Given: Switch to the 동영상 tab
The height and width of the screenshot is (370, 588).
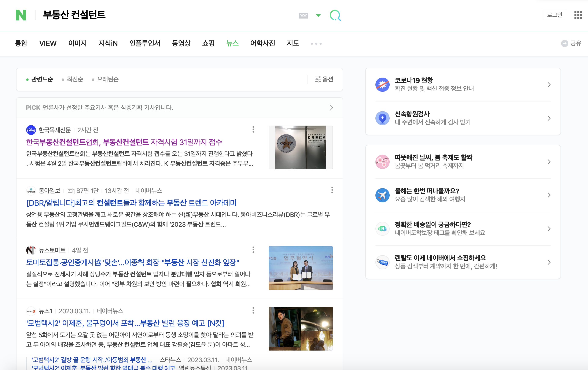Looking at the screenshot, I should point(181,43).
